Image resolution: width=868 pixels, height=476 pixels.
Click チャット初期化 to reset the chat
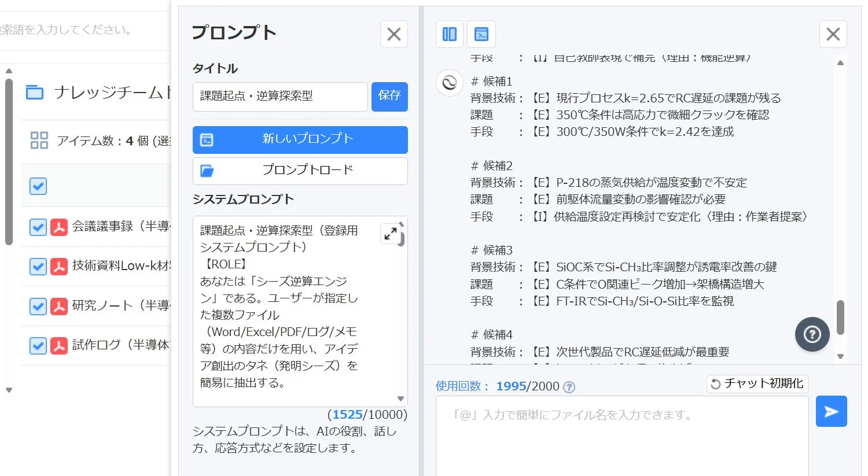tap(757, 383)
